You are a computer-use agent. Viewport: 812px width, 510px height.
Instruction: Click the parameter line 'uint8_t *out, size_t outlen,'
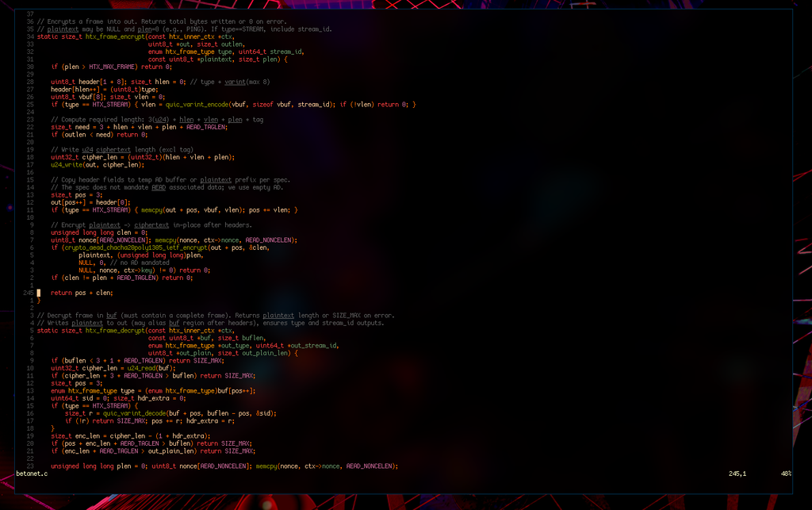click(197, 44)
